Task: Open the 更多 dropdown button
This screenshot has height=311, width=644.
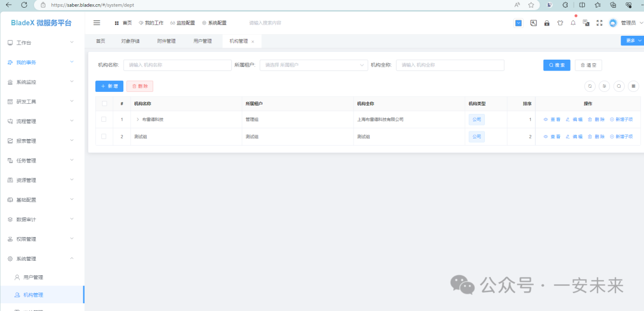Action: point(633,41)
